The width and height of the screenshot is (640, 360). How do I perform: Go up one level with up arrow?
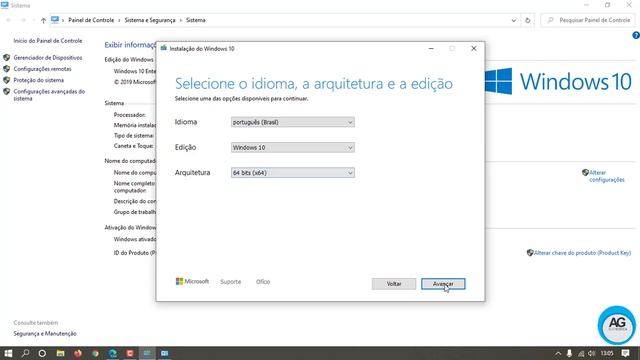[x=43, y=20]
